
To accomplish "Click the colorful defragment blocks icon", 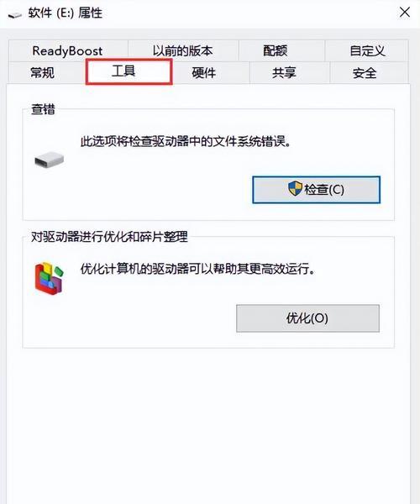I will (x=50, y=279).
